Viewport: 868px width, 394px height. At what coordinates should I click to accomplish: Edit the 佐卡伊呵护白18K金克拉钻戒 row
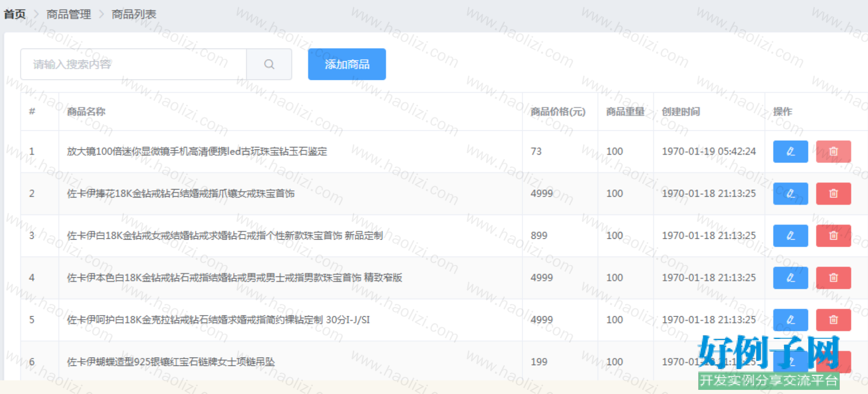coord(790,320)
